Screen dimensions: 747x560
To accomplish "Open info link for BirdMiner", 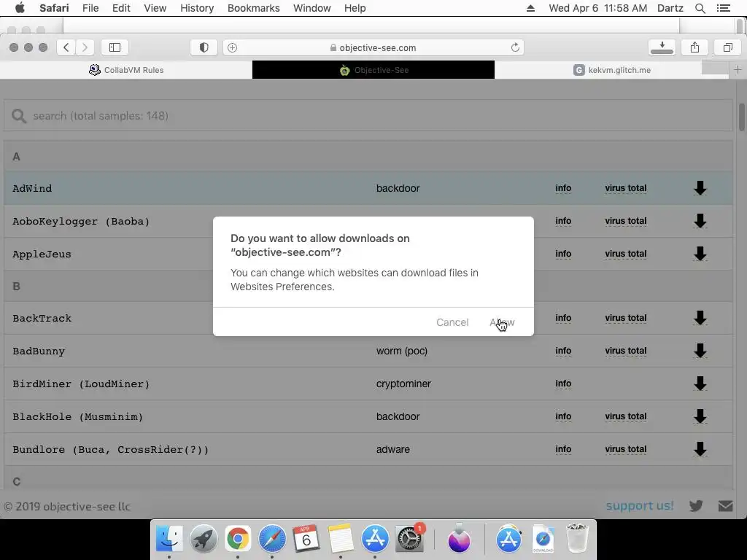I will (563, 384).
